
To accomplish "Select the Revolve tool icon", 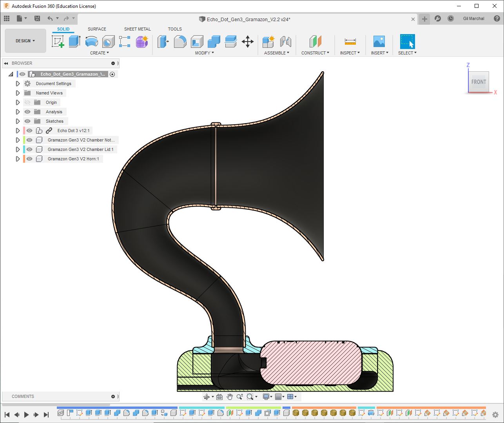I will tap(91, 41).
